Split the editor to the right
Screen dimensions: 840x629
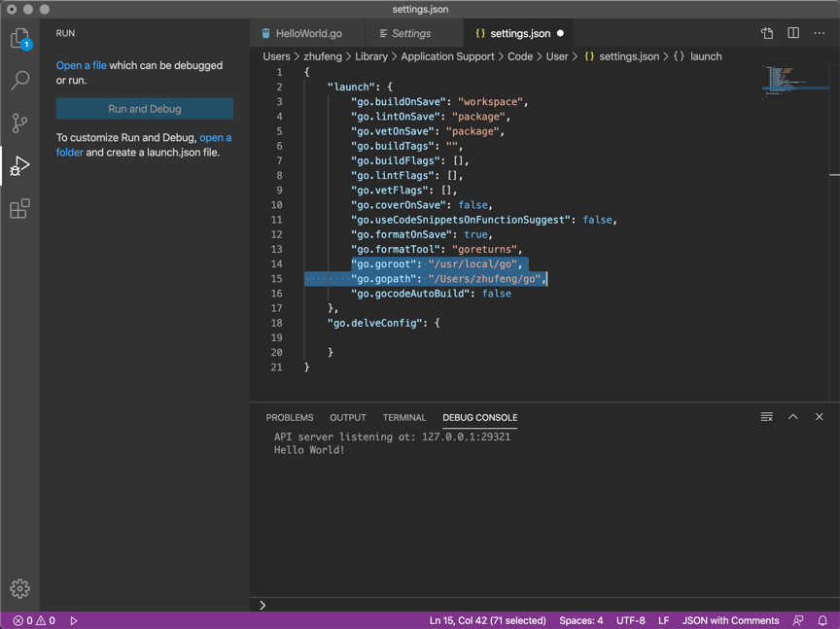pyautogui.click(x=793, y=33)
